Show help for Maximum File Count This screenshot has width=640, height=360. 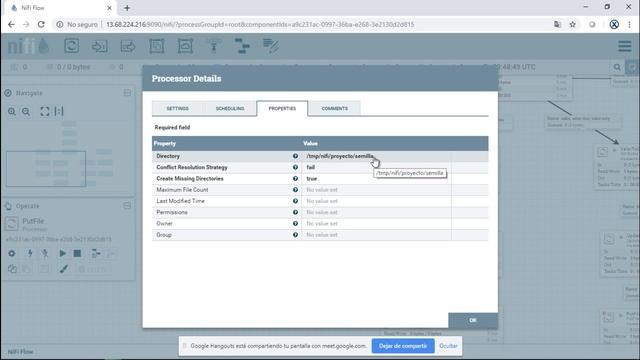point(295,190)
